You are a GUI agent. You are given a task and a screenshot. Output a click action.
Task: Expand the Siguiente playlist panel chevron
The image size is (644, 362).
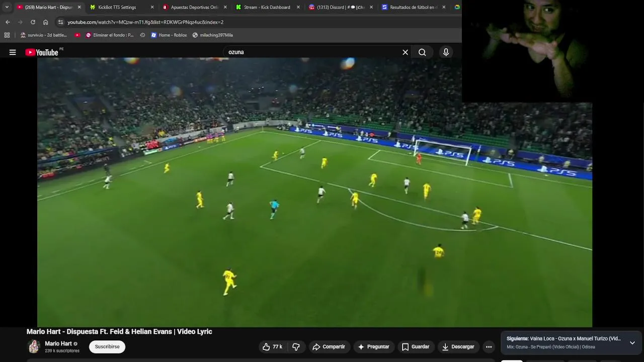(632, 343)
